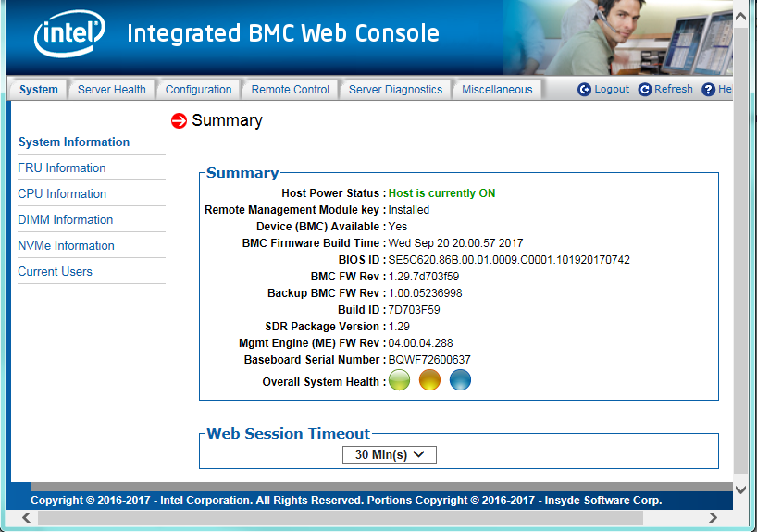Open FRU Information in the sidebar
Screen dimensions: 757x532
pos(62,167)
